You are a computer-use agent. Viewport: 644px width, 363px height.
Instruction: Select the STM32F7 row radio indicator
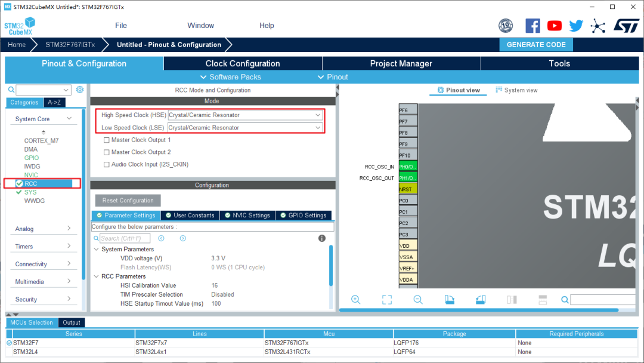coord(9,343)
